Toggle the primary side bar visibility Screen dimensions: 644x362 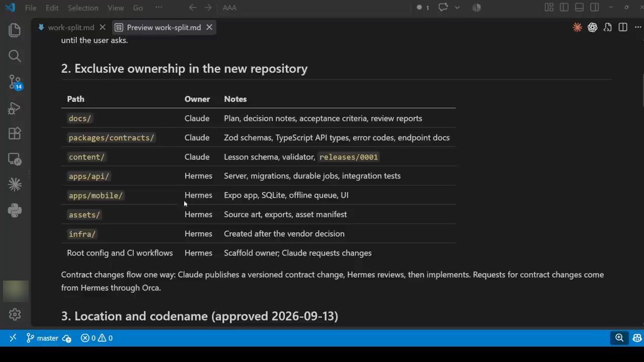[x=564, y=8]
